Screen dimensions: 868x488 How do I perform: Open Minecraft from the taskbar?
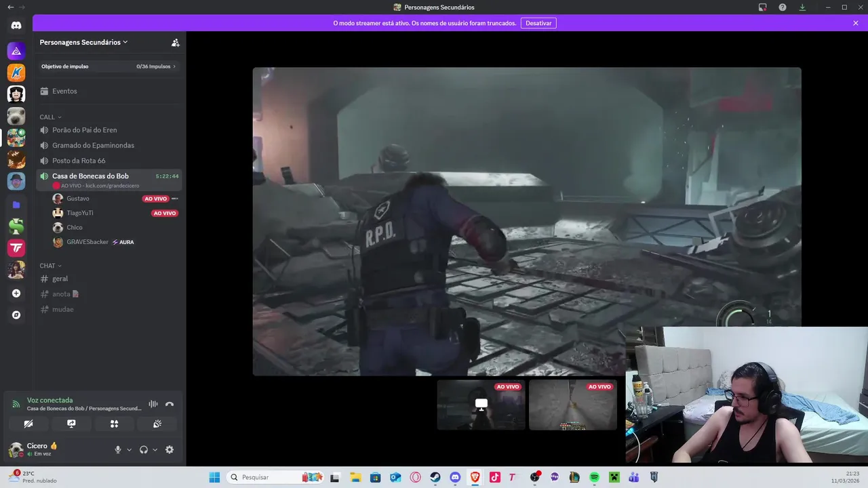(614, 477)
